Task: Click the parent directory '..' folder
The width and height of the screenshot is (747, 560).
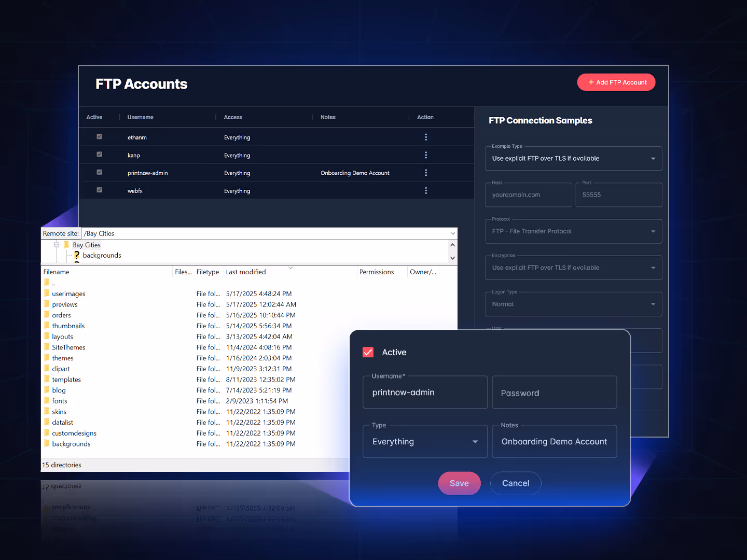Action: point(52,283)
